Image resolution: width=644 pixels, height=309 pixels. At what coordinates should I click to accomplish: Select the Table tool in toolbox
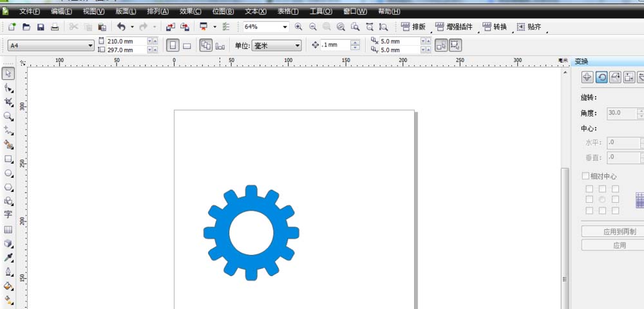(8, 229)
